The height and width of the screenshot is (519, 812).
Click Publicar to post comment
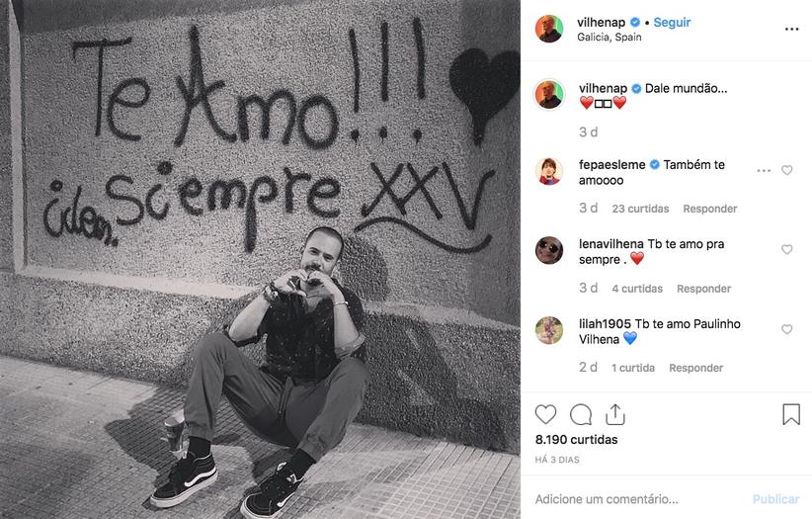775,499
